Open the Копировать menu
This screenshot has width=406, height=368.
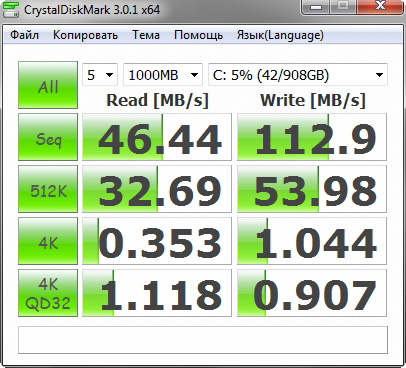pos(85,35)
